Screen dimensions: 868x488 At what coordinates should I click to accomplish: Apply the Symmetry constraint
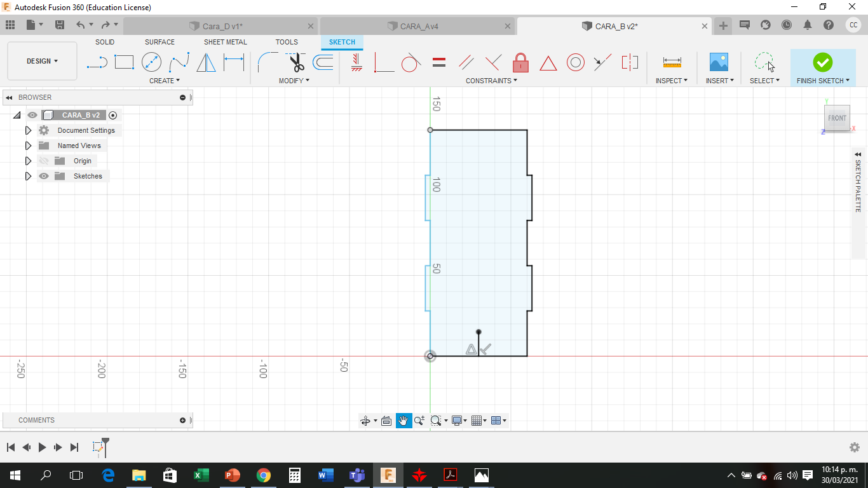tap(630, 62)
